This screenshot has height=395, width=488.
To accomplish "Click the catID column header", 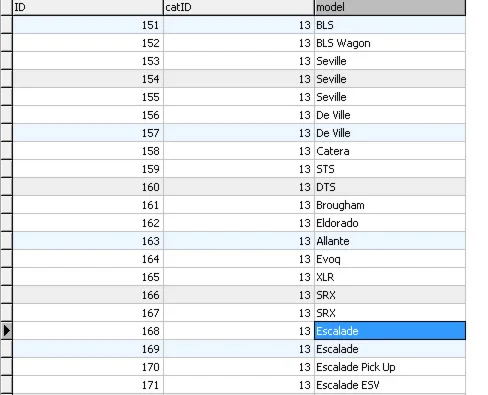I will tap(239, 7).
